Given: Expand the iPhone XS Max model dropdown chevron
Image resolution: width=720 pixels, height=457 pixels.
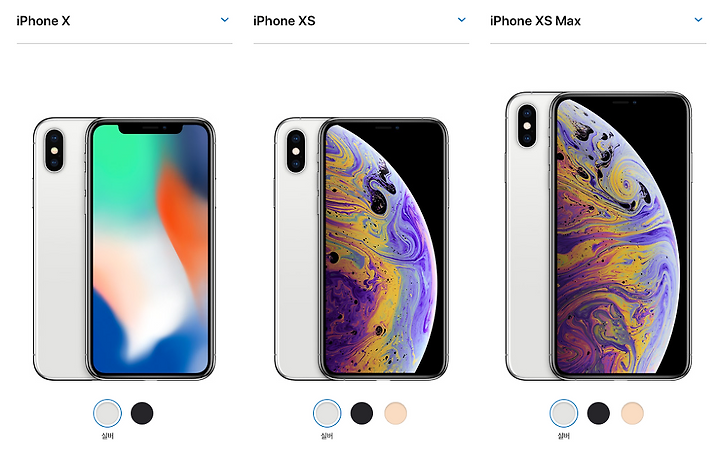Looking at the screenshot, I should point(698,20).
